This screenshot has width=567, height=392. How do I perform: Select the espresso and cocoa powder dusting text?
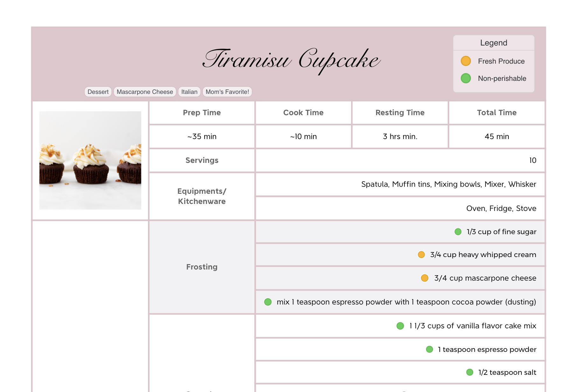[x=406, y=302]
